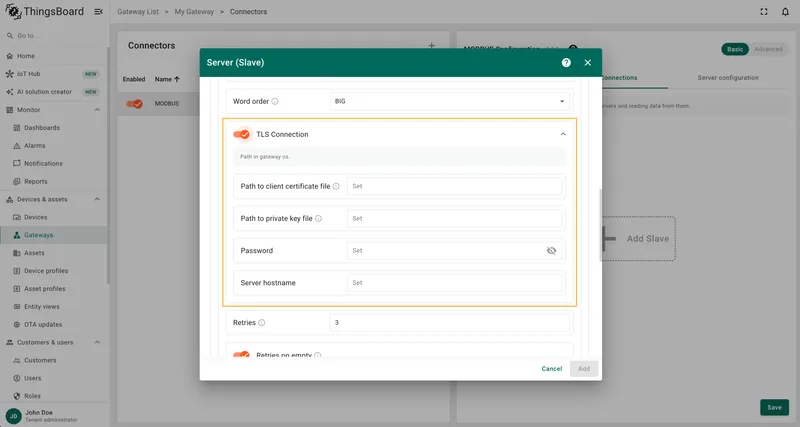Disable the TLS Connection toggle
The image size is (800, 427).
241,134
